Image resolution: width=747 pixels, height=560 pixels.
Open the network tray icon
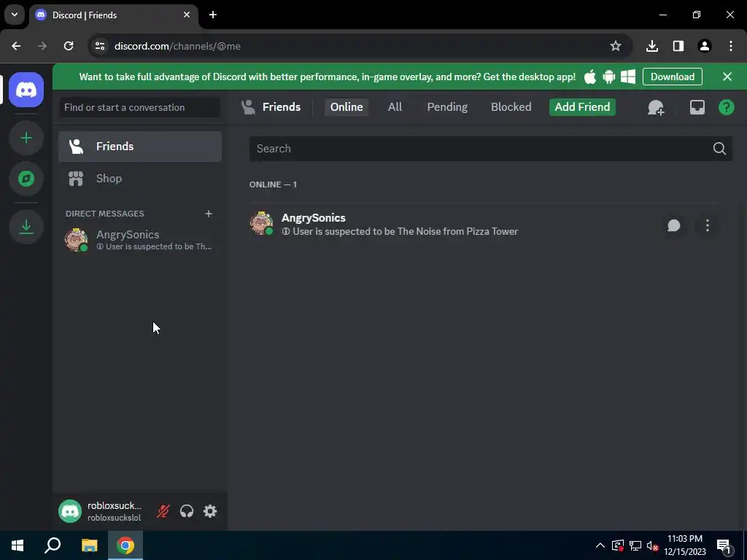pos(635,545)
